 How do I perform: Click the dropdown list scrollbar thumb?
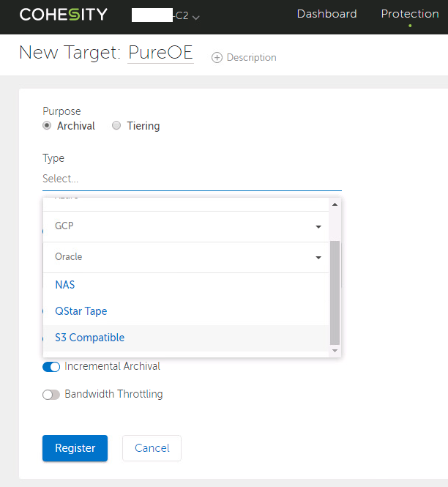click(335, 293)
